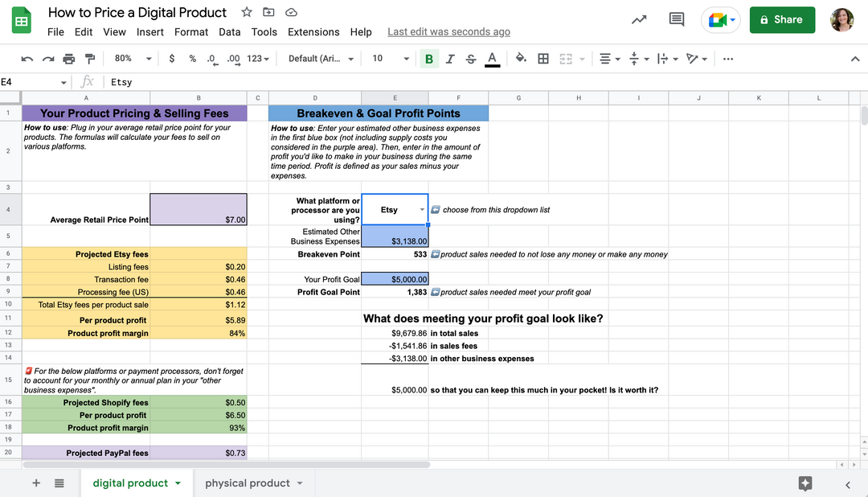Open the zoom level dropdown at 80%
This screenshot has height=497, width=868.
(x=133, y=59)
